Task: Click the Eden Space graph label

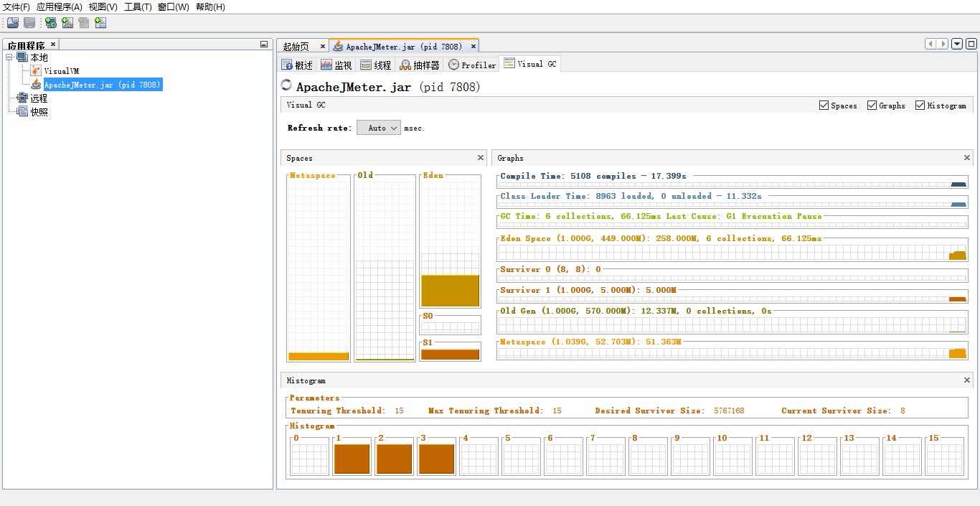Action: (661, 238)
